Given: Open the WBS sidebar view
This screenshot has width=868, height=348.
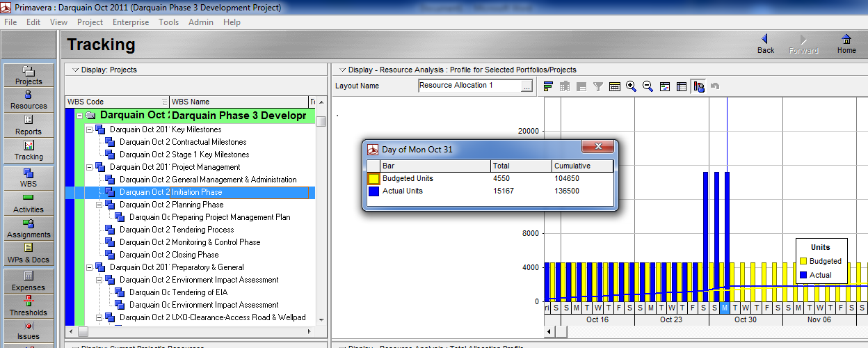Looking at the screenshot, I should click(29, 178).
